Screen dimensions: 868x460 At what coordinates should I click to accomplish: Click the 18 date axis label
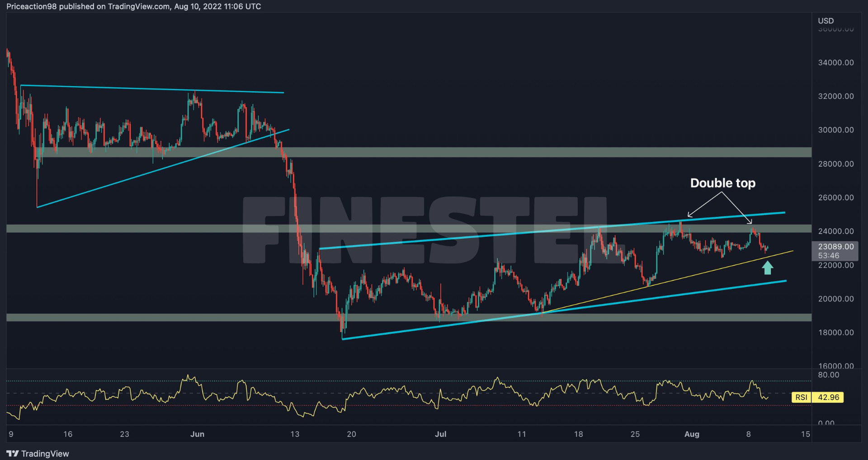(578, 434)
